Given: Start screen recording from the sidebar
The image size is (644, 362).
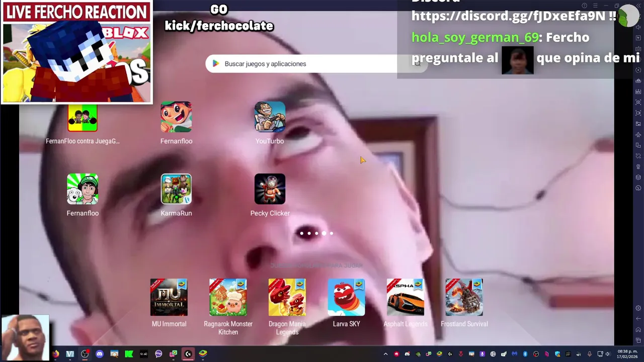Looking at the screenshot, I should 638,113.
